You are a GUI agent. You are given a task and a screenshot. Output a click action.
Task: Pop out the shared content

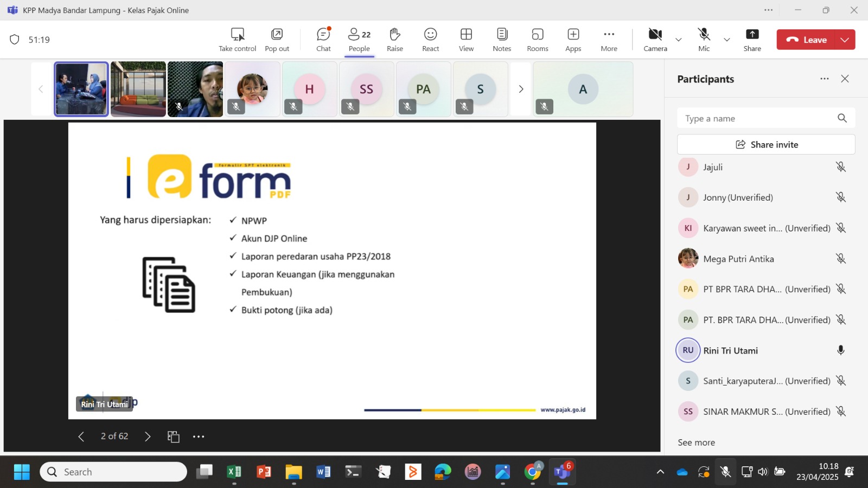click(277, 40)
